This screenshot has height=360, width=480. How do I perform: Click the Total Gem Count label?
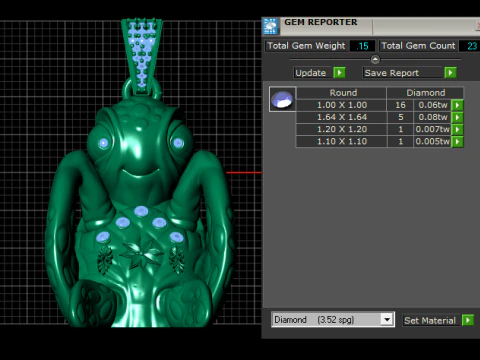point(418,46)
